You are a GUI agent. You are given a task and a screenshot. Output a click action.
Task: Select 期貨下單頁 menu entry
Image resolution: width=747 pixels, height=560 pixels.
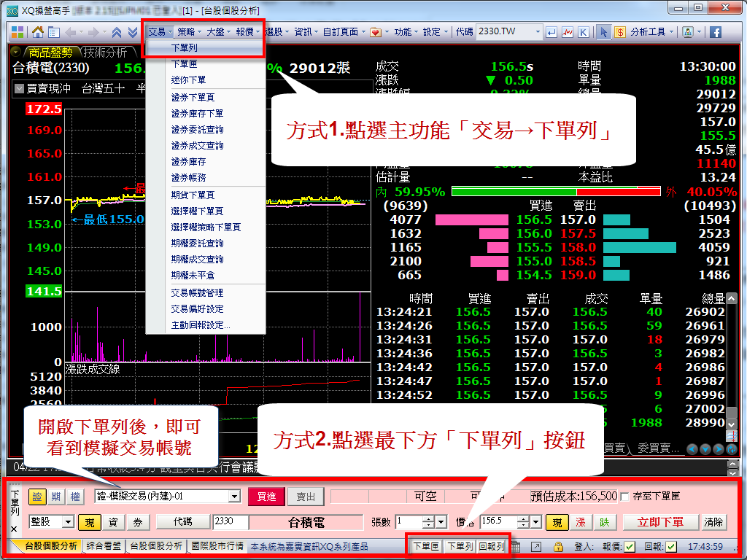193,195
